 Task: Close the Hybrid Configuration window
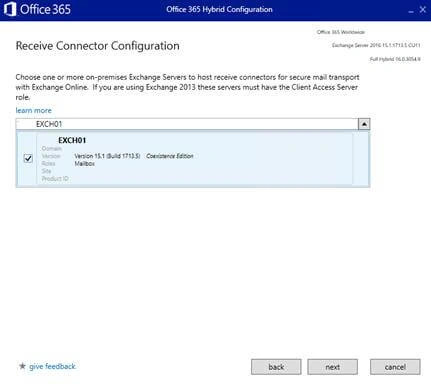click(x=423, y=10)
